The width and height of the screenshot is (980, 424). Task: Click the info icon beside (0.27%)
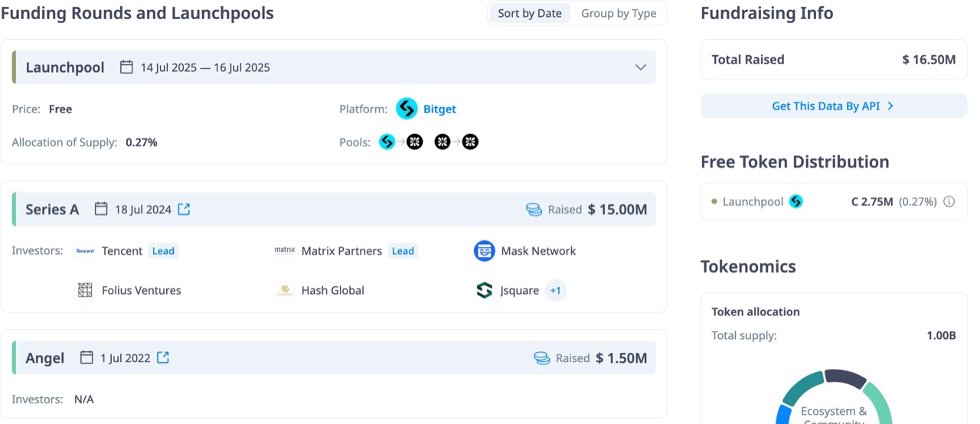point(949,202)
